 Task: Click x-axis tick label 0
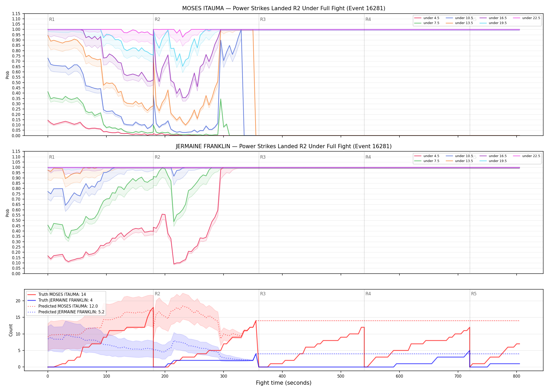(48, 376)
